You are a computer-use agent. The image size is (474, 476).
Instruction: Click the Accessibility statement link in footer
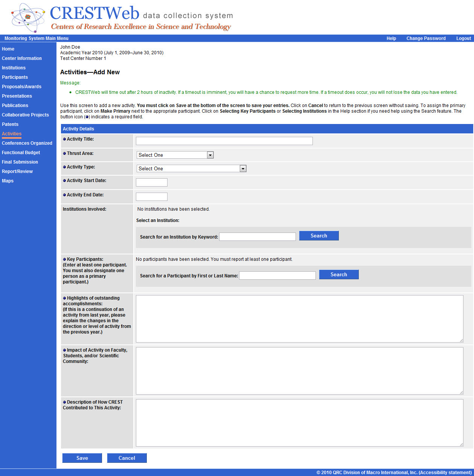445,473
